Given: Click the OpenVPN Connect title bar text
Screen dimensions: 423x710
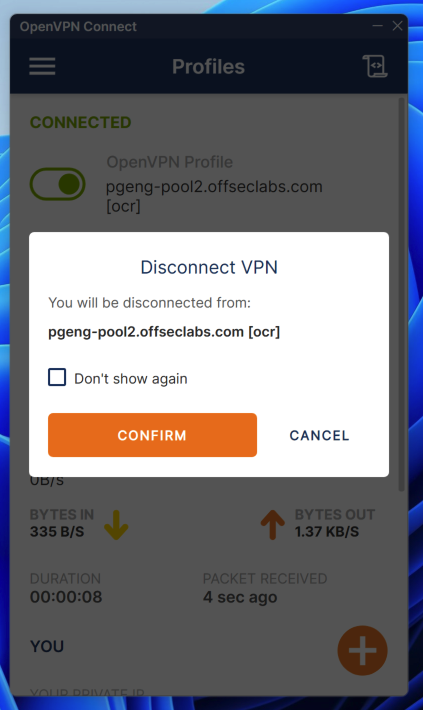Looking at the screenshot, I should point(78,27).
